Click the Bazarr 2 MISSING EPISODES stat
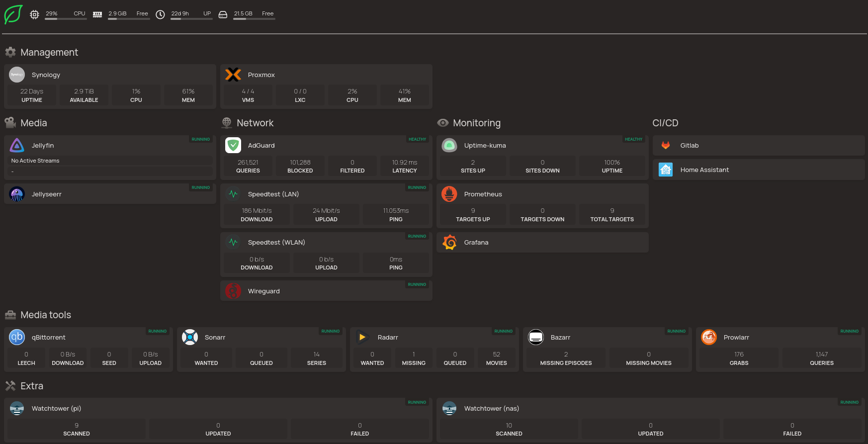Screen dimensions: 868x444 point(566,358)
